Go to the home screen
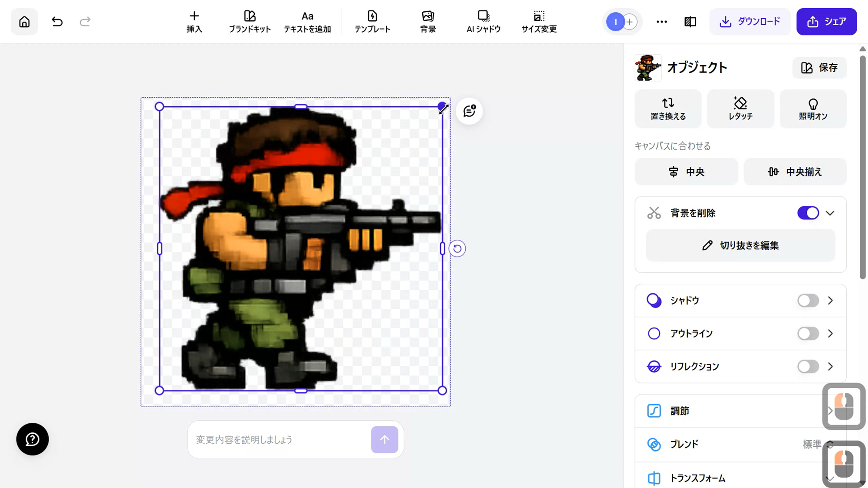Viewport: 868px width, 488px height. [24, 22]
